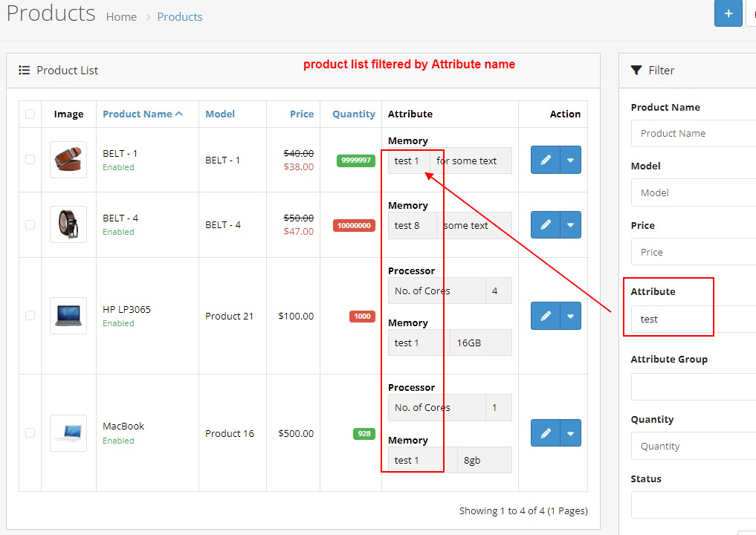Screen dimensions: 756x535
Task: Click the pencil edit icon for BELT - 4
Action: click(546, 224)
